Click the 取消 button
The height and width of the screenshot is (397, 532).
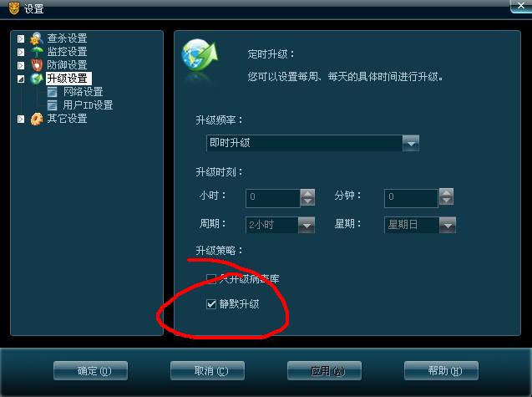(207, 371)
